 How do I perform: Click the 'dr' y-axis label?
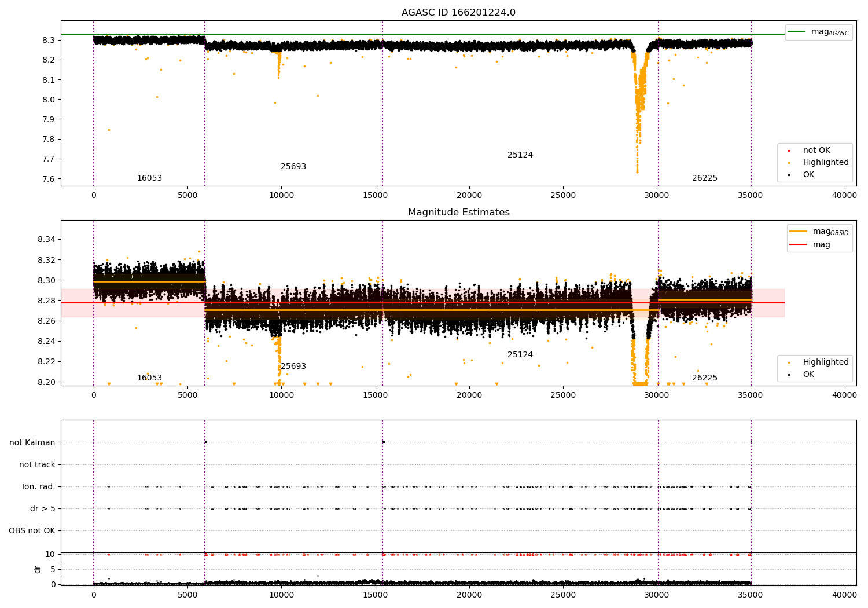coord(38,569)
